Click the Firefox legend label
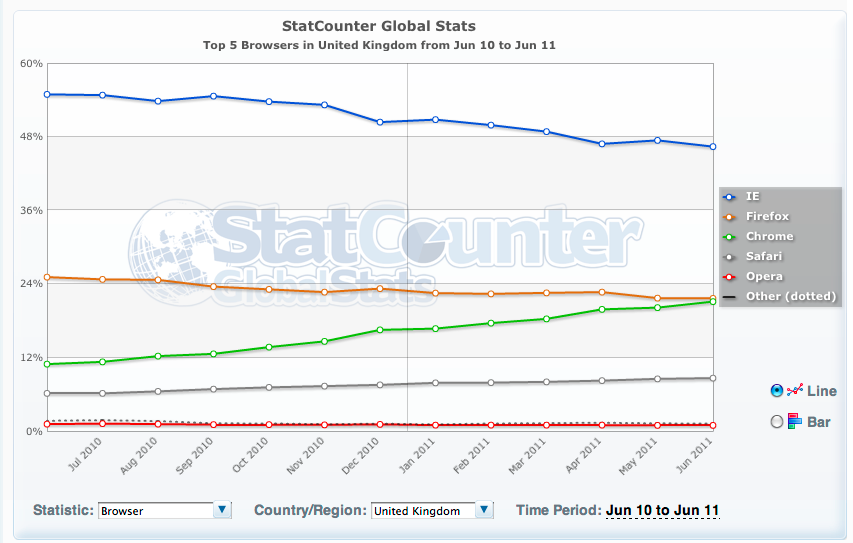853x543 pixels. point(767,216)
